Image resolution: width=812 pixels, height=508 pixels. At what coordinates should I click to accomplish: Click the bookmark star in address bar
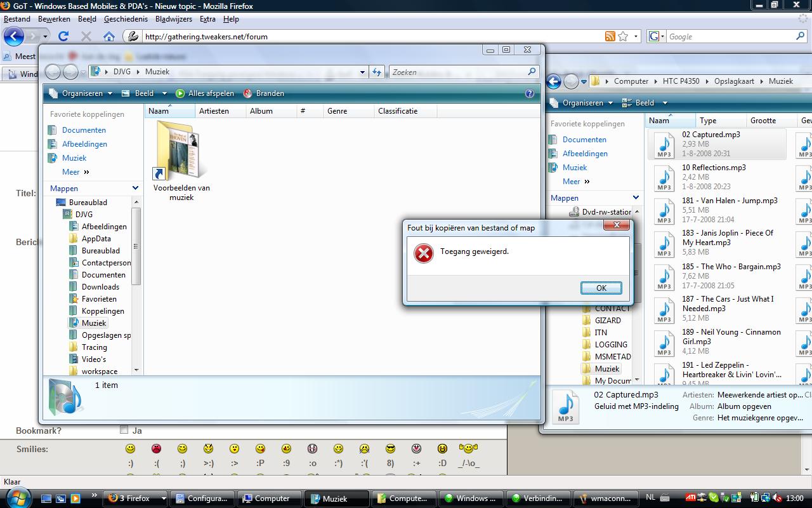pyautogui.click(x=623, y=36)
